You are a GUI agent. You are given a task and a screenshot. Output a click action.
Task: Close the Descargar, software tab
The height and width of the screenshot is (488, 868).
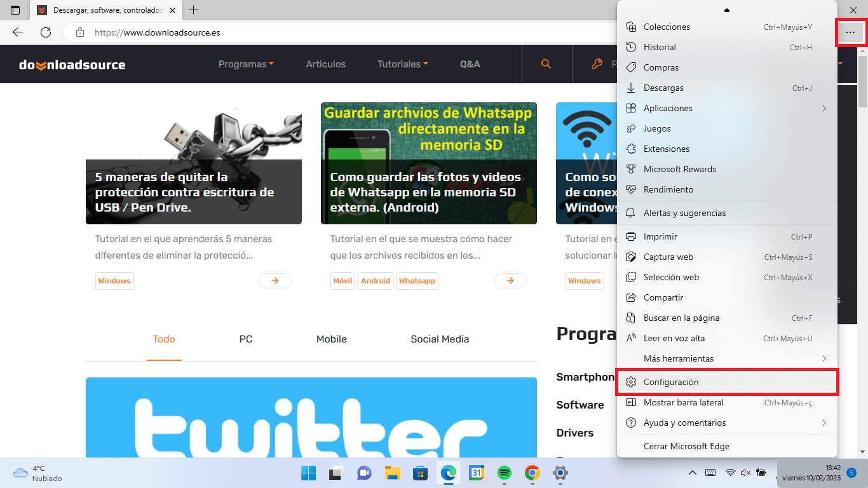pyautogui.click(x=172, y=10)
